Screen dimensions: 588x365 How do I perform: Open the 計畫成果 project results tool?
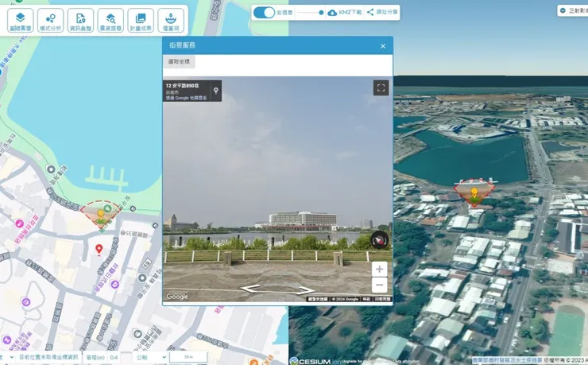(141, 20)
